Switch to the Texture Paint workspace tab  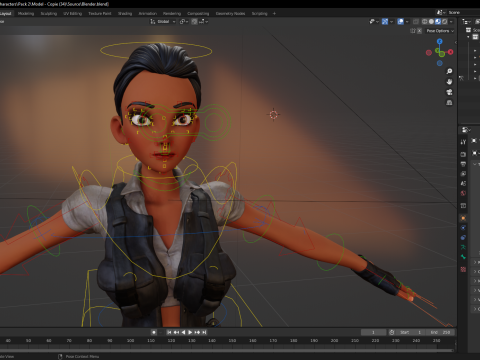coord(100,14)
